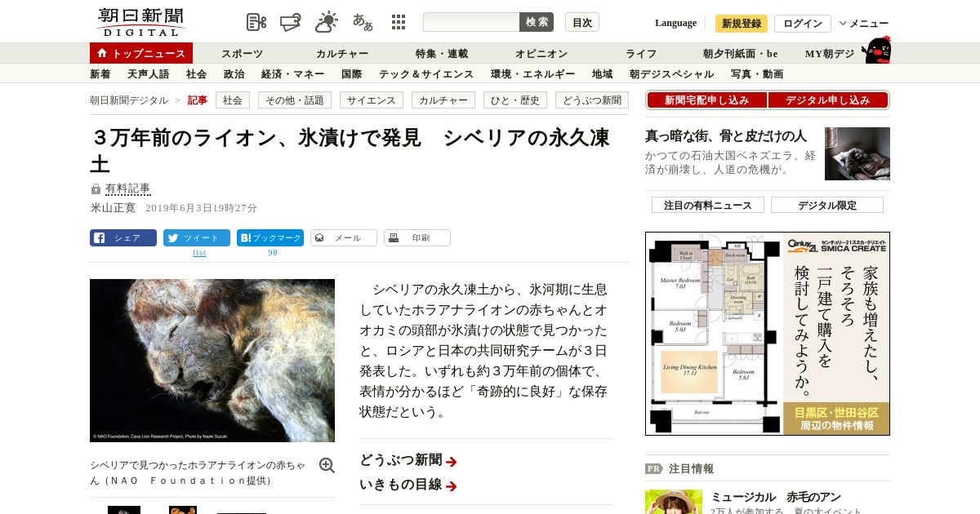Zoom the photo with the magnifier icon
Screen dimensions: 980x514
click(x=327, y=465)
